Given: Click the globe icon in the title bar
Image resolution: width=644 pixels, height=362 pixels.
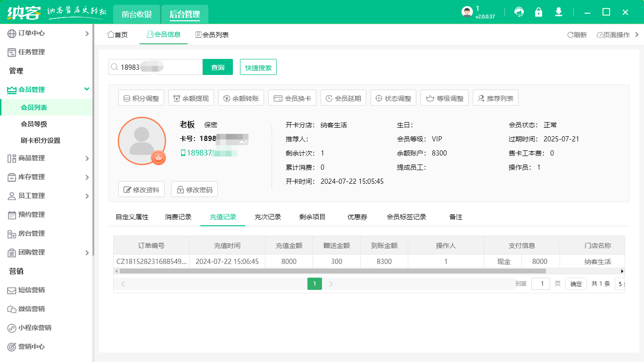Looking at the screenshot, I should click(519, 12).
